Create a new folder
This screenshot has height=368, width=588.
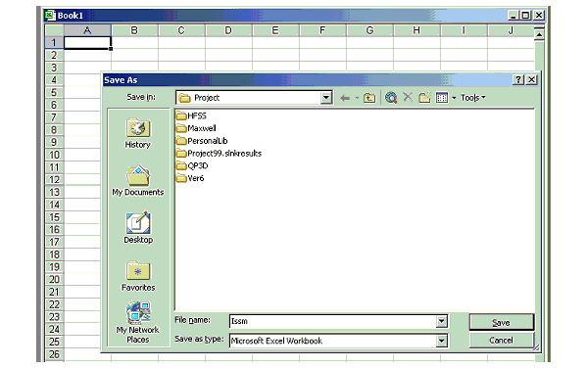(424, 98)
